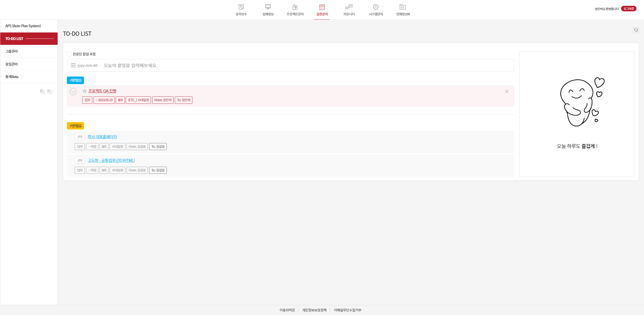This screenshot has width=644, height=315.
Task: Select 그룹관리 in the left sidebar
Action: point(12,51)
